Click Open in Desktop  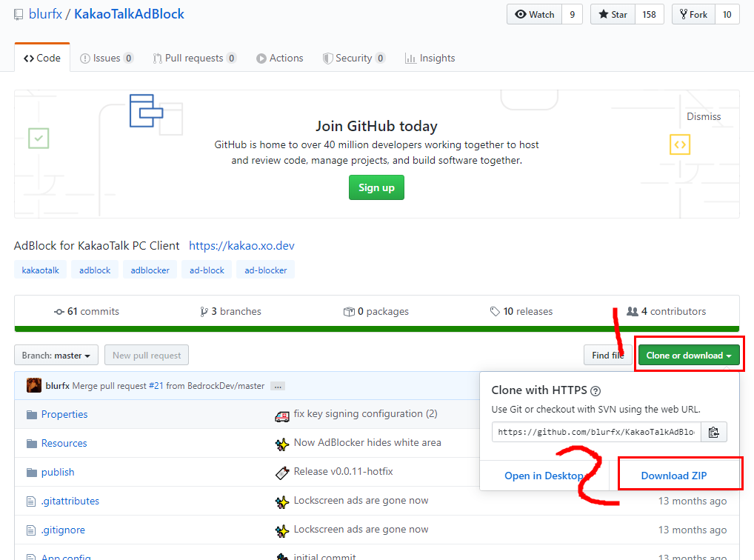click(x=544, y=476)
